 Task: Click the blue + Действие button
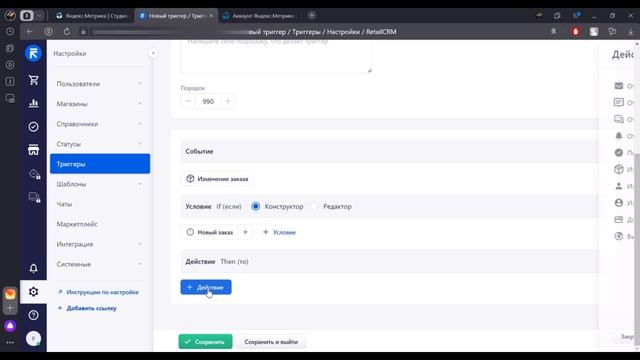pyautogui.click(x=206, y=287)
